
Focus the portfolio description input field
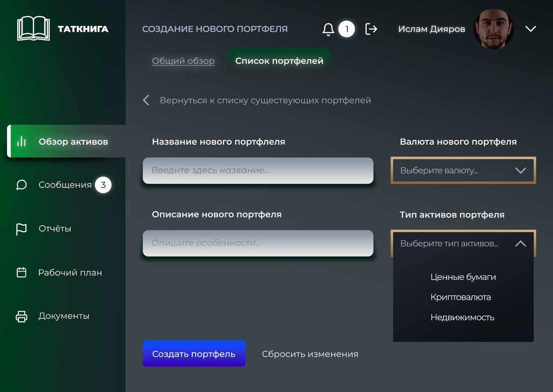click(x=258, y=243)
